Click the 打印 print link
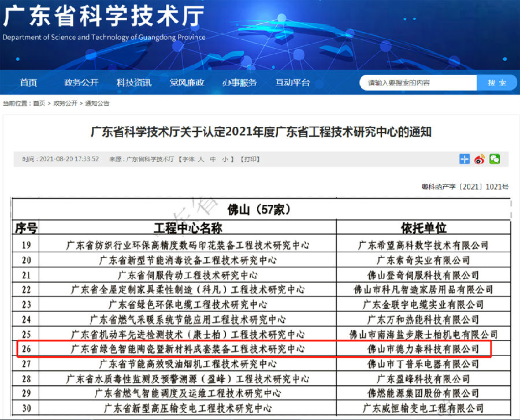The width and height of the screenshot is (520, 420). pyautogui.click(x=250, y=159)
